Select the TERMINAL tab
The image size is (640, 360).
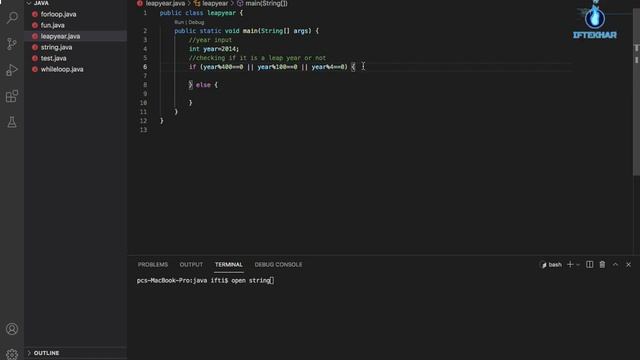(x=229, y=264)
